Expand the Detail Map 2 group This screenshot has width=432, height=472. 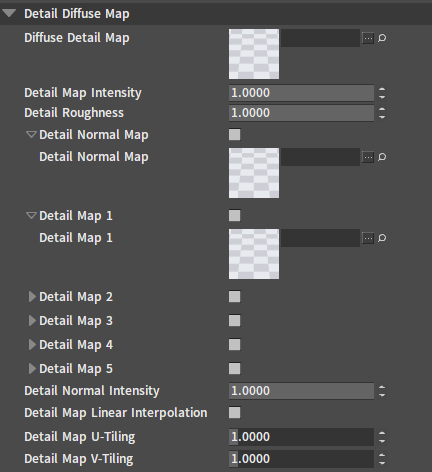[x=32, y=297]
